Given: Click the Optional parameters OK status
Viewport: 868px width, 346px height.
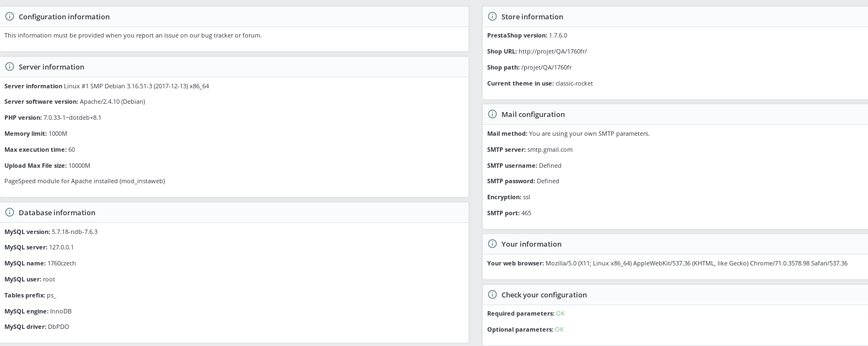Looking at the screenshot, I should (559, 329).
